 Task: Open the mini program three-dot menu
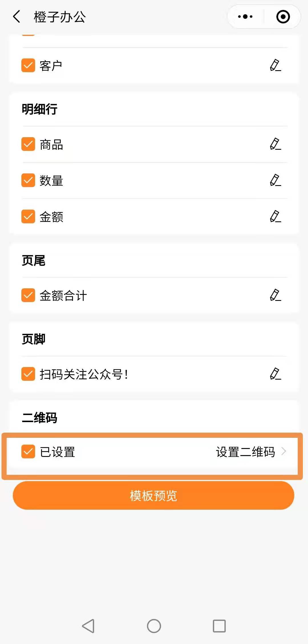tap(245, 17)
